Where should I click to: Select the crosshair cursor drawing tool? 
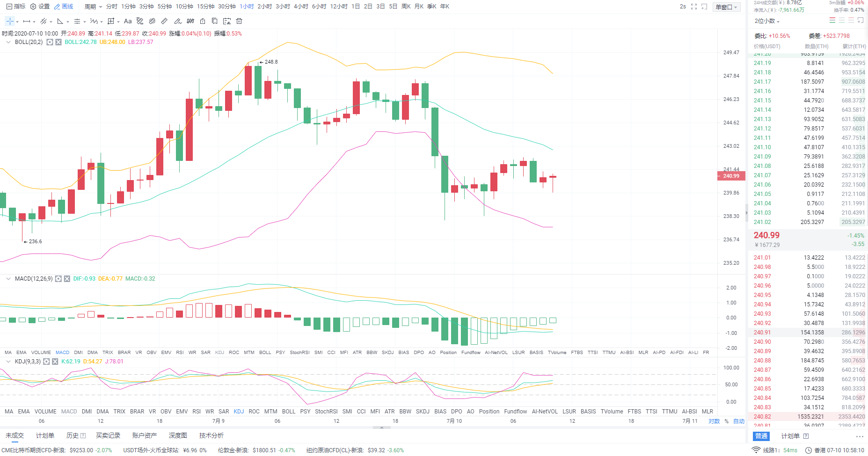click(10, 21)
